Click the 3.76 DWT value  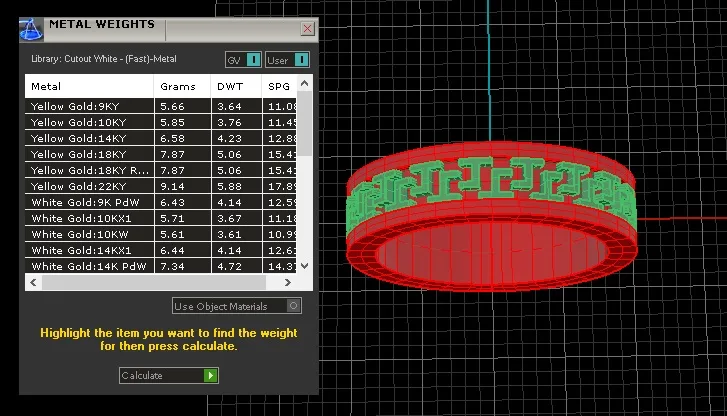(230, 122)
